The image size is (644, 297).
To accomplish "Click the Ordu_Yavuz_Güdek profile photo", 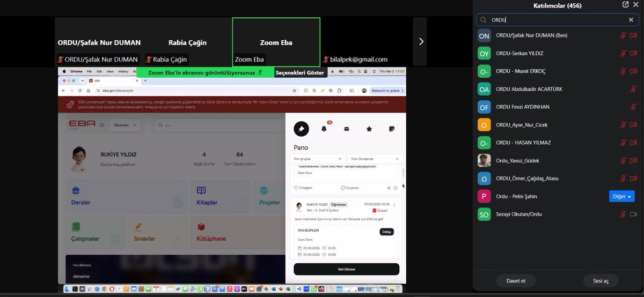I will [x=484, y=161].
